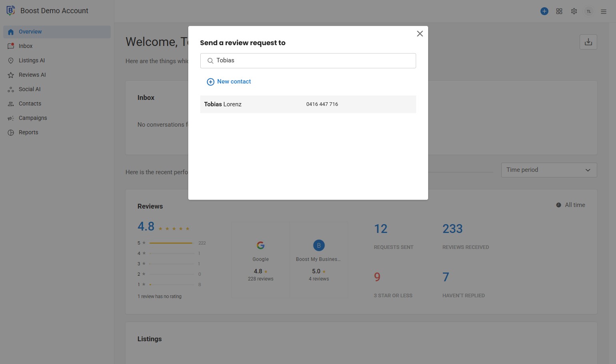Screen dimensions: 616x364
Task: Click the TL user avatar
Action: [x=588, y=12]
